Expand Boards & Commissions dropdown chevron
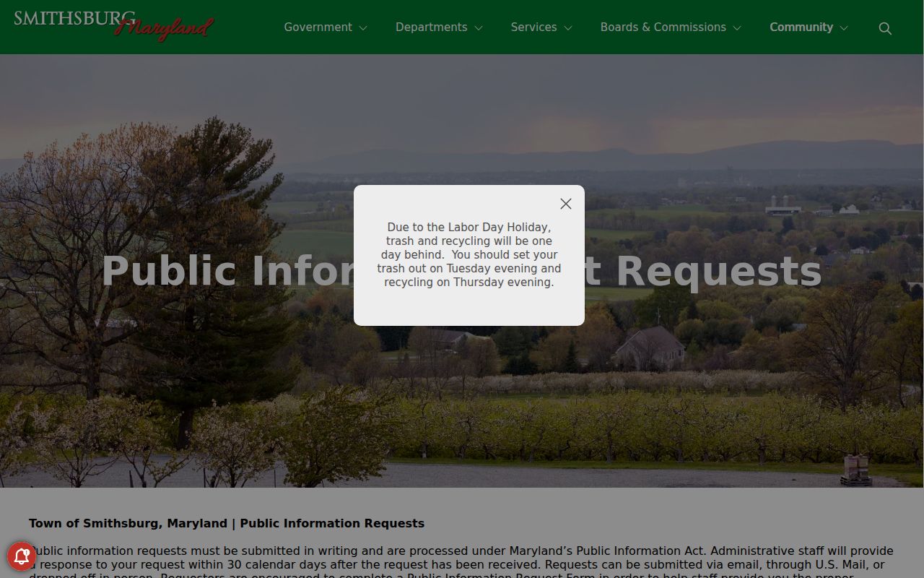 point(737,28)
